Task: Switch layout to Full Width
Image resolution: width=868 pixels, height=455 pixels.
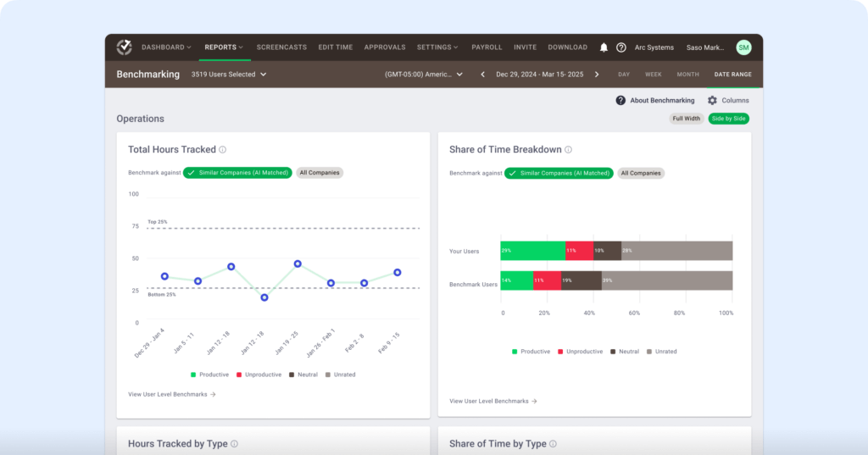Action: [x=687, y=119]
